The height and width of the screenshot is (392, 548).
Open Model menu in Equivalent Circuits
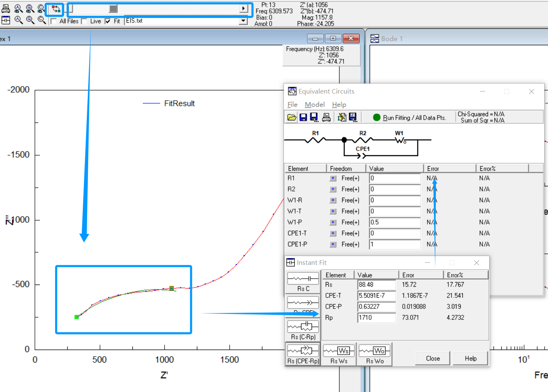pos(315,105)
